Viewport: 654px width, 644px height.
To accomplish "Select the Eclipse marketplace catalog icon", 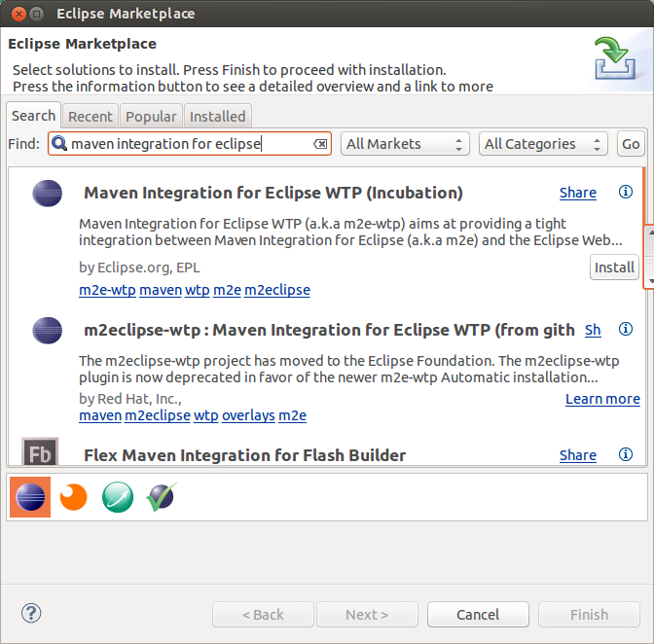I will (x=30, y=497).
